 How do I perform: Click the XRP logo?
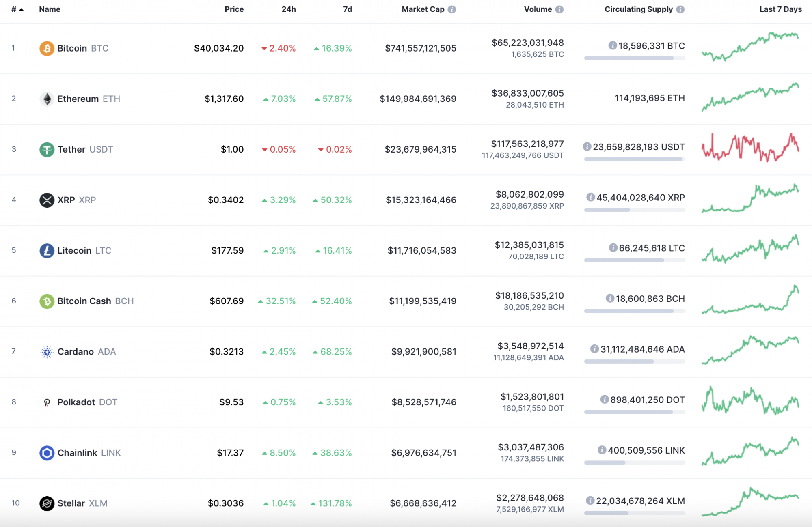tap(47, 200)
